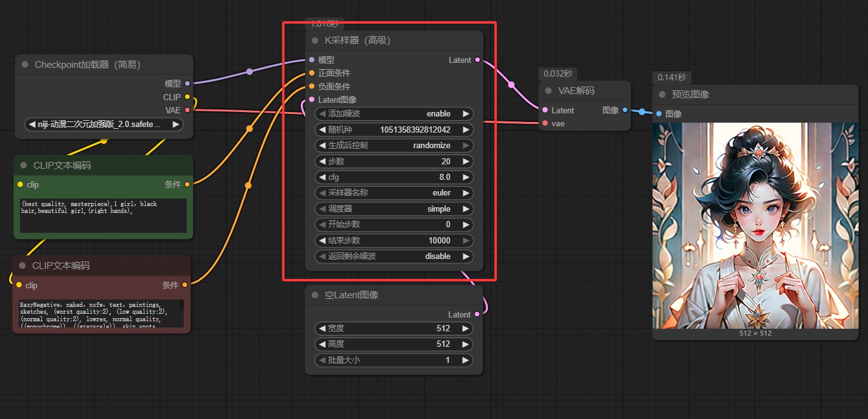Viewport: 868px width, 419px height.
Task: Open the niji checkpoint model selector
Action: [x=104, y=125]
